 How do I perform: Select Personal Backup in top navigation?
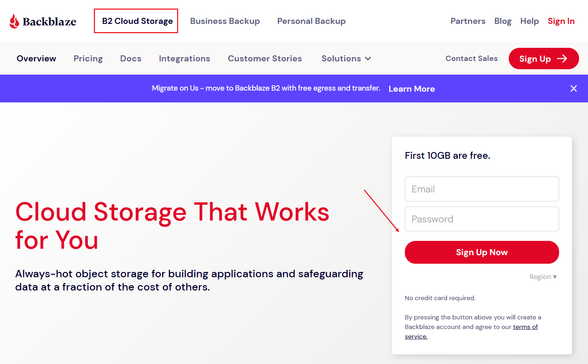(311, 21)
